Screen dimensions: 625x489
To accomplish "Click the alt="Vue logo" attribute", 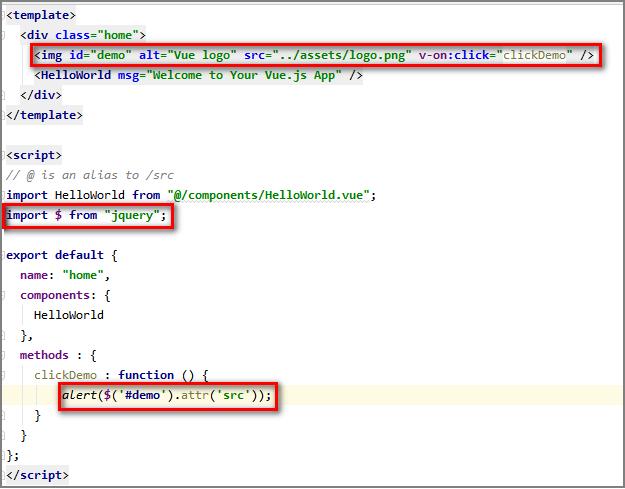I will 188,55.
